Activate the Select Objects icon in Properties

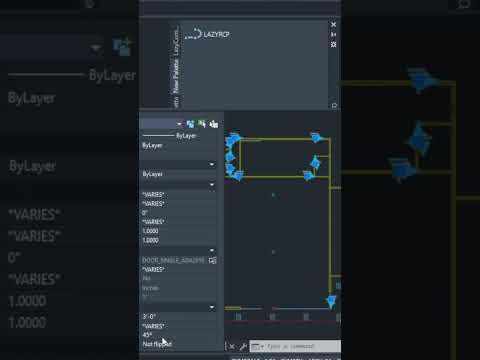(x=202, y=124)
